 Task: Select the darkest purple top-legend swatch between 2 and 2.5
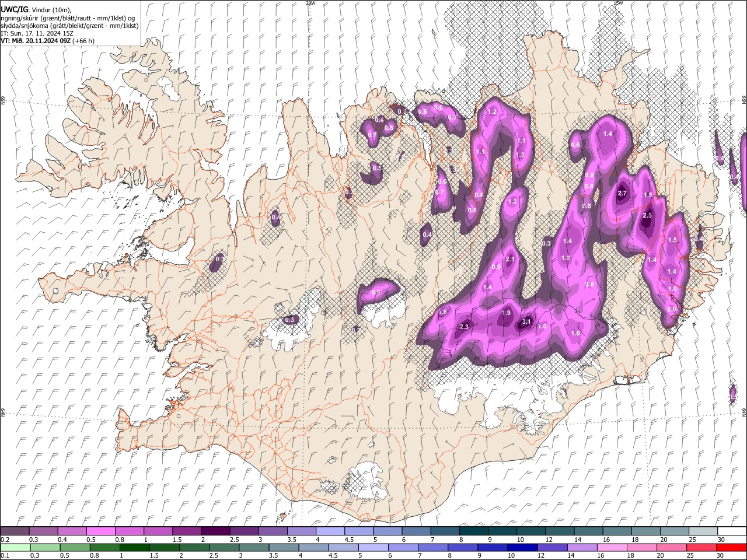215,531
